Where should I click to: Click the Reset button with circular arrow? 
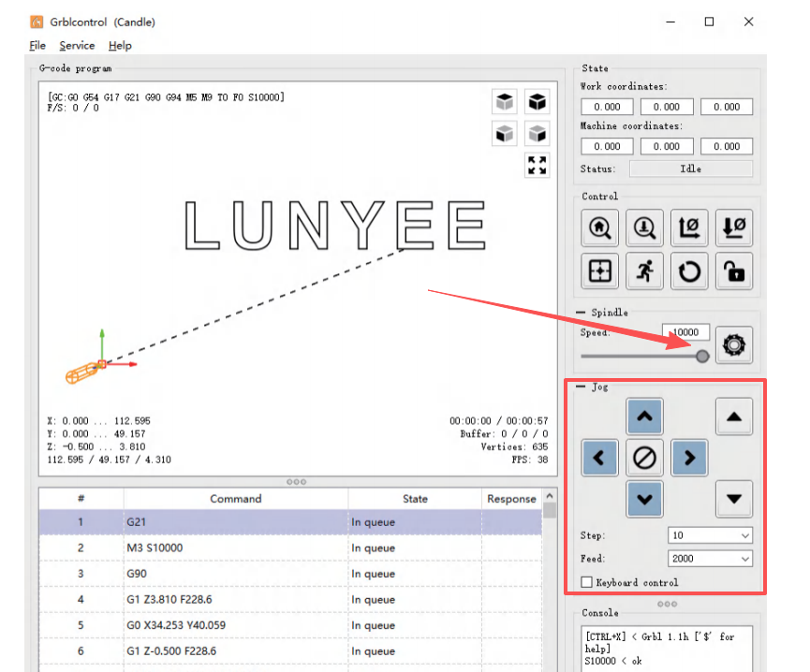click(689, 271)
